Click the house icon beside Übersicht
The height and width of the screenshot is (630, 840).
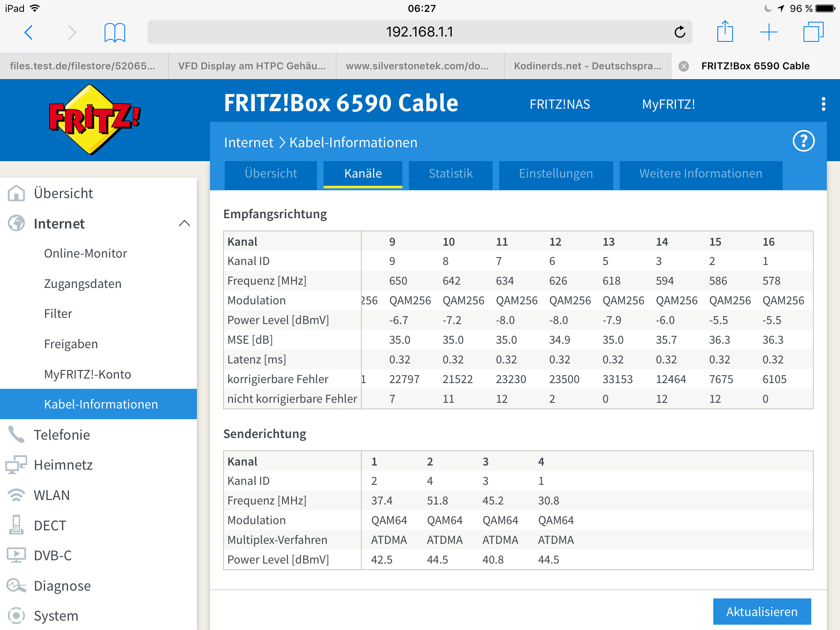pos(16,193)
